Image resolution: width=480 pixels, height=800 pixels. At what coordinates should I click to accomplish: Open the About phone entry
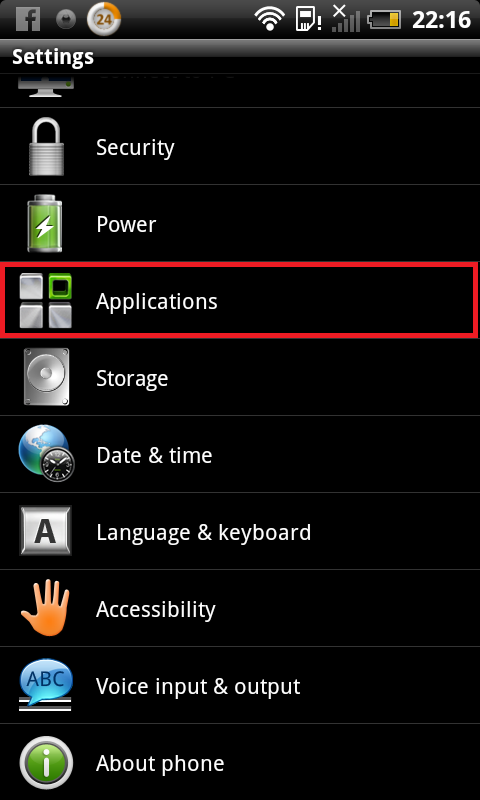click(240, 762)
